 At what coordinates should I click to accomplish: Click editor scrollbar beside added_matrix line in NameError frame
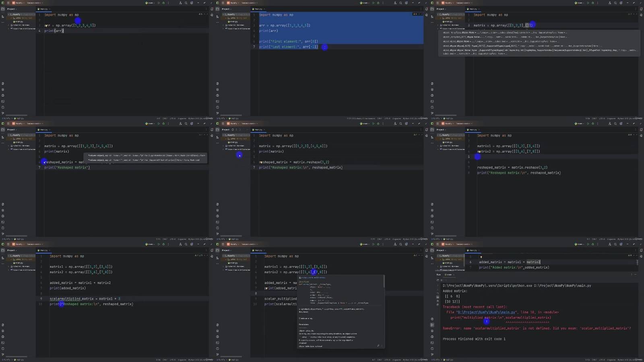tap(637, 263)
